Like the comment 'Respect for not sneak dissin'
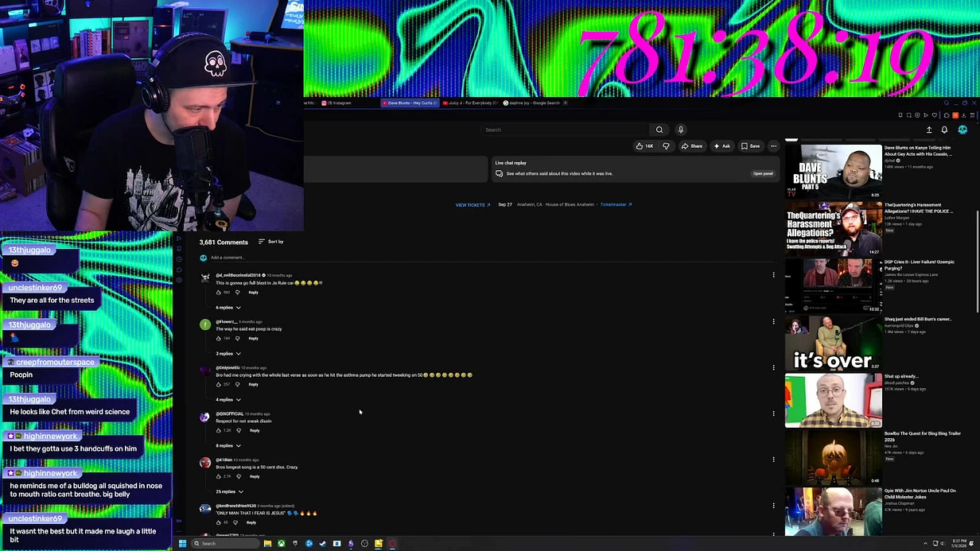 (x=219, y=430)
